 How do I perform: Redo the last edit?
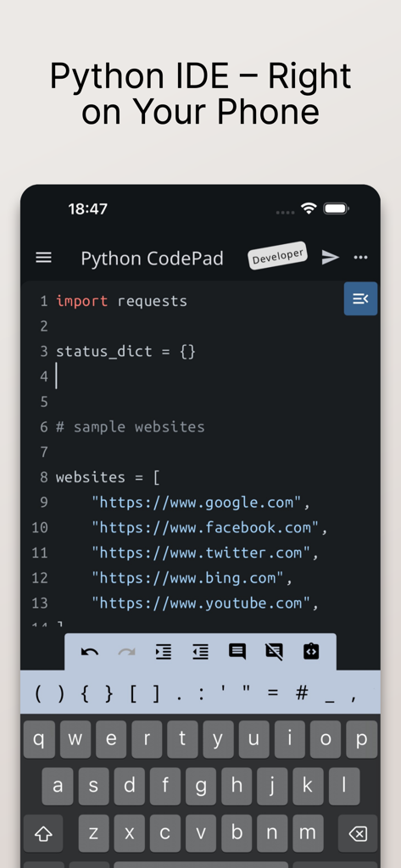pos(127,652)
